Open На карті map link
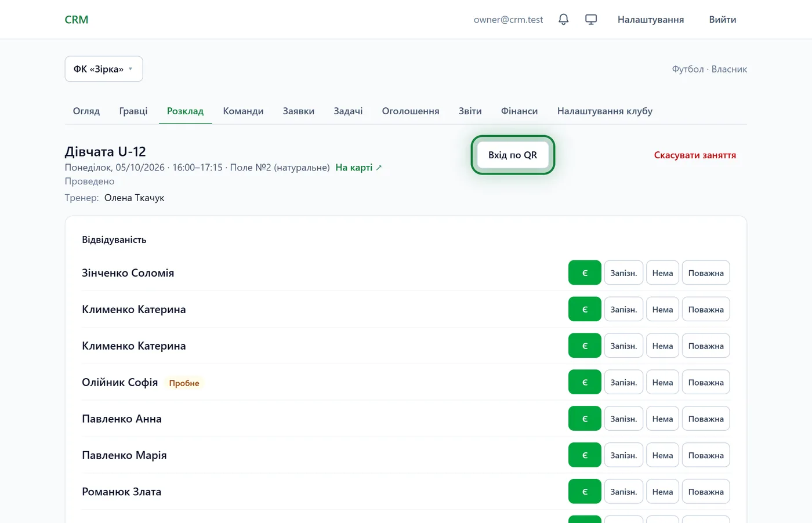This screenshot has width=812, height=523. pos(358,168)
